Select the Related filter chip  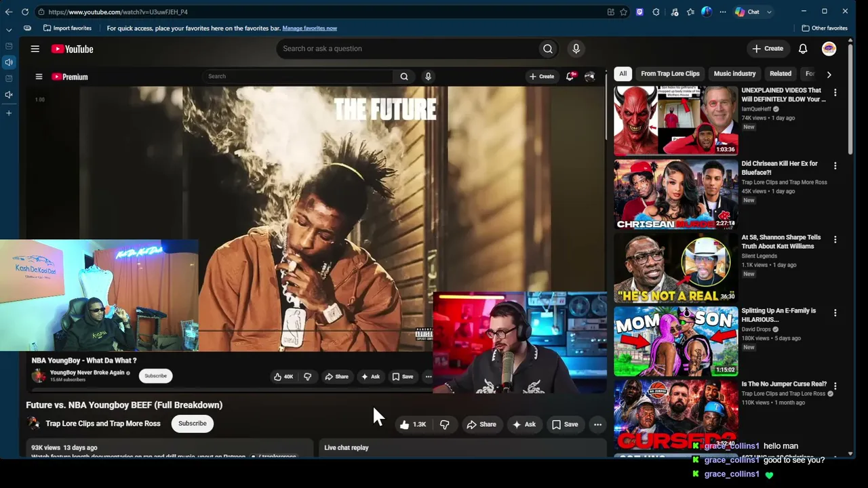781,73
